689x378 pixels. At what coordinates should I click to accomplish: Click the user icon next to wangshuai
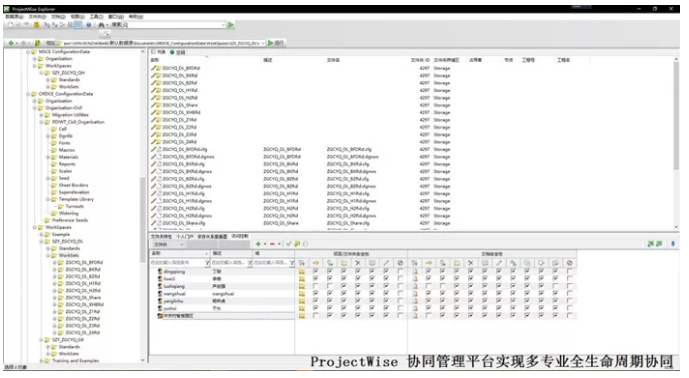pyautogui.click(x=160, y=294)
